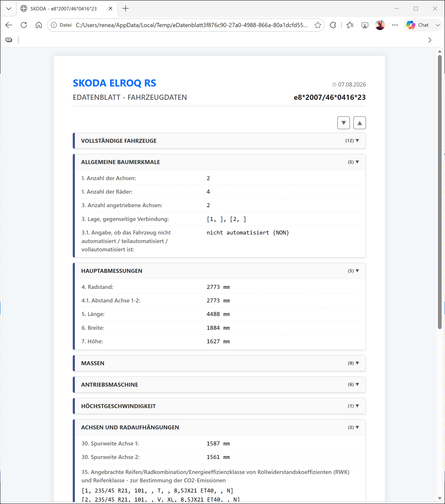Click the approval number e8*2007/46*0416*23
The width and height of the screenshot is (445, 504).
coord(329,97)
